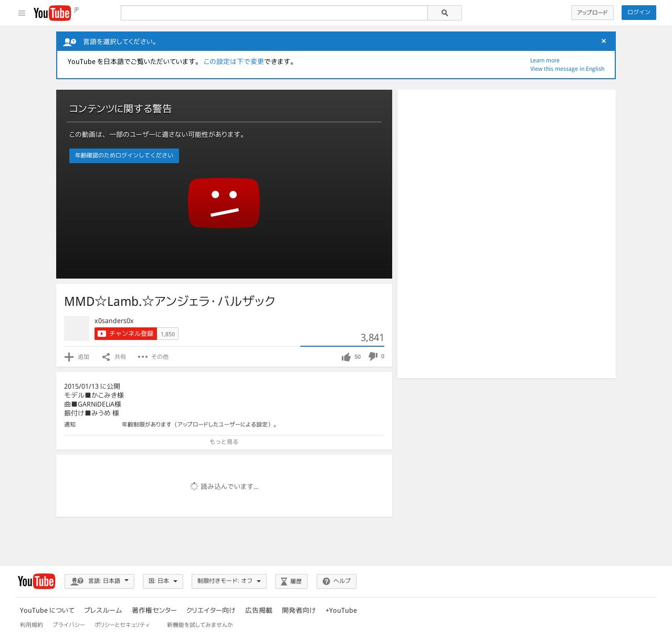This screenshot has height=639, width=672.
Task: Click the thumbs-down dislike icon
Action: tap(373, 356)
